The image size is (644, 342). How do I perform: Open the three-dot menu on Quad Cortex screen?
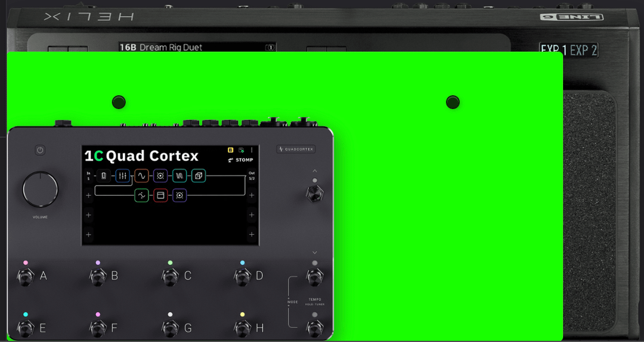coord(252,150)
